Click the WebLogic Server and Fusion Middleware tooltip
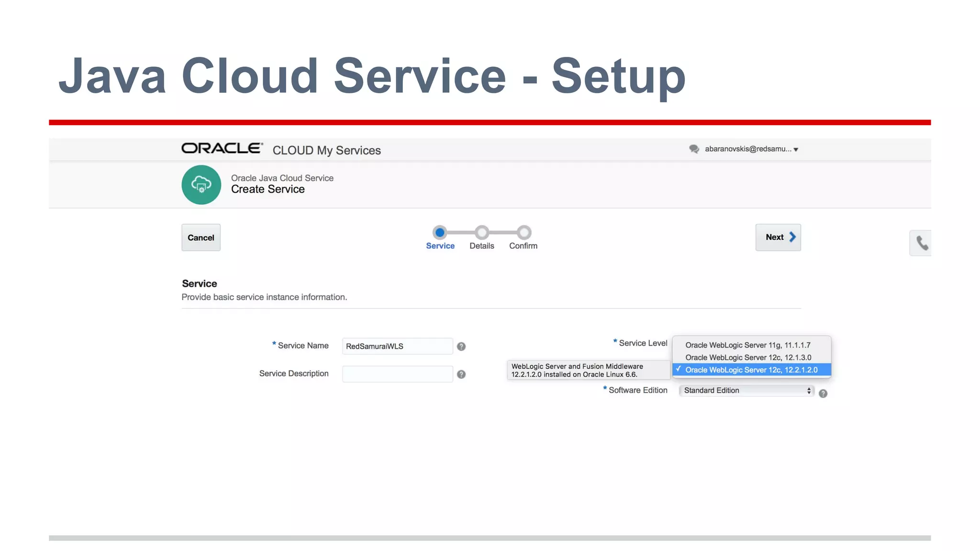Viewport: 980px width, 551px height. pos(589,370)
